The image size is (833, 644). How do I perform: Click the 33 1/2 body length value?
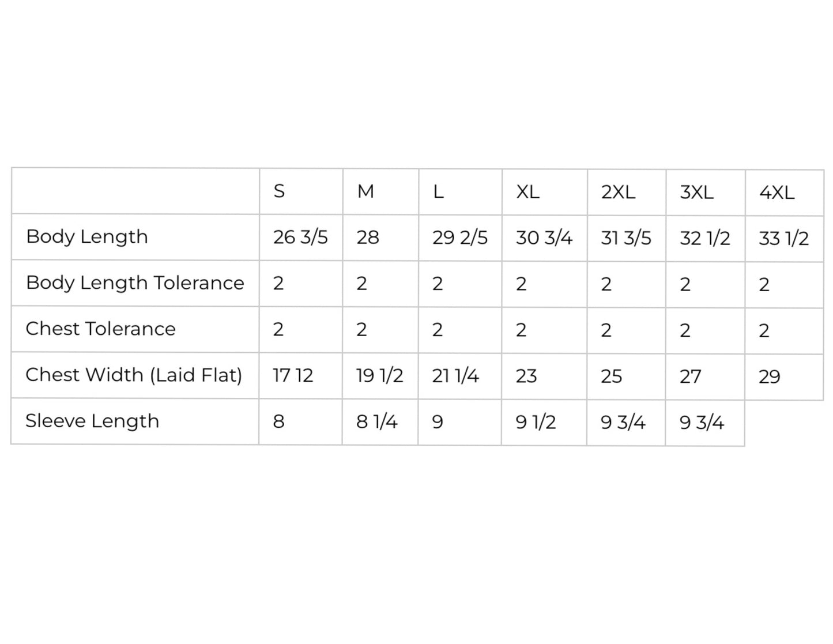(783, 239)
